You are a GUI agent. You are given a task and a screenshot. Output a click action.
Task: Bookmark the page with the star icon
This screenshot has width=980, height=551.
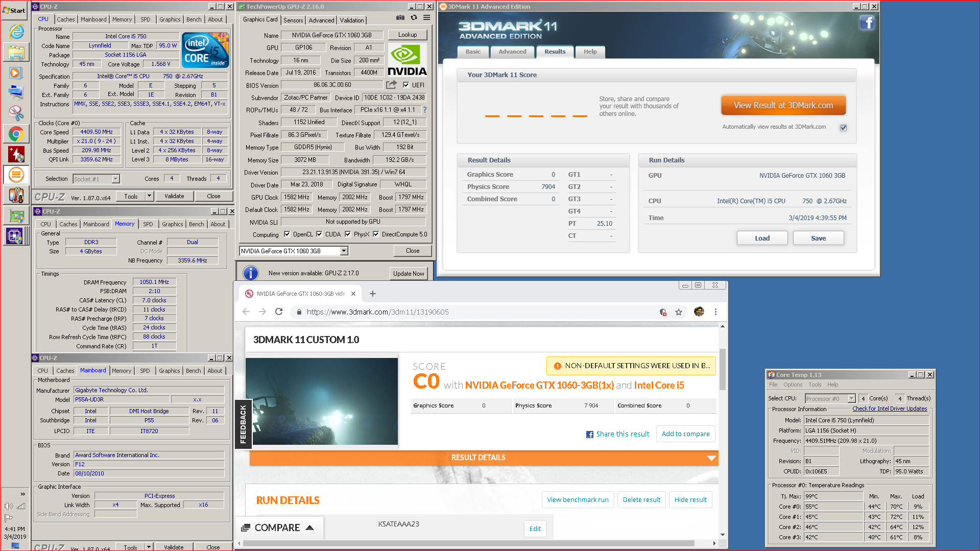click(679, 312)
